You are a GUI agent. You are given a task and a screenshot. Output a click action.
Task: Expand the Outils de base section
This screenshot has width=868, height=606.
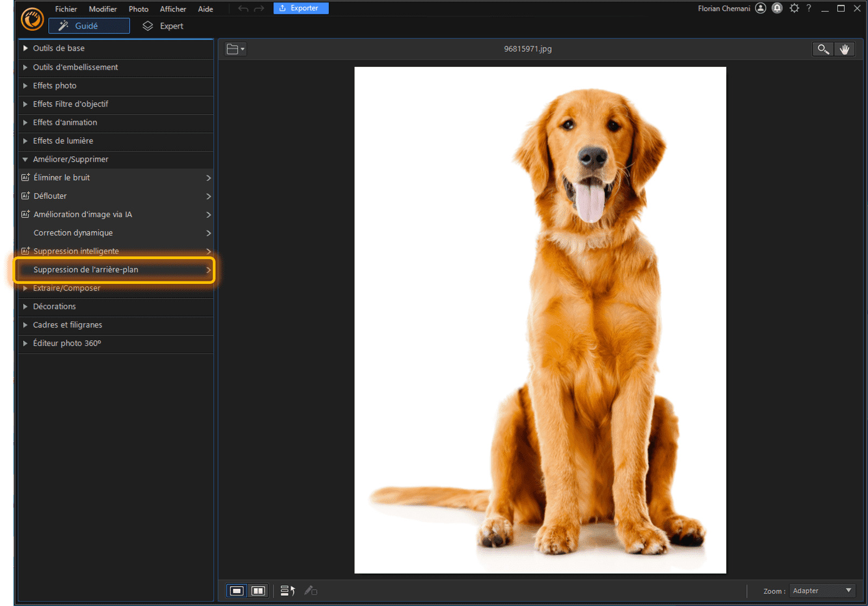pyautogui.click(x=59, y=48)
